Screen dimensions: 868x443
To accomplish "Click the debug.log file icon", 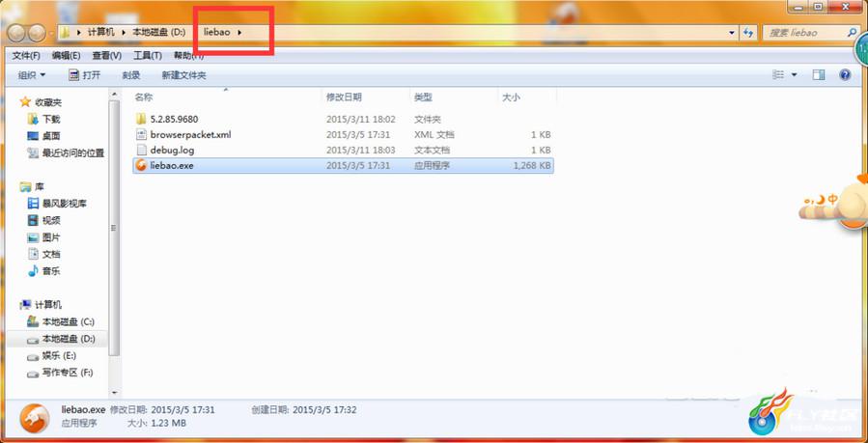I will (x=141, y=150).
